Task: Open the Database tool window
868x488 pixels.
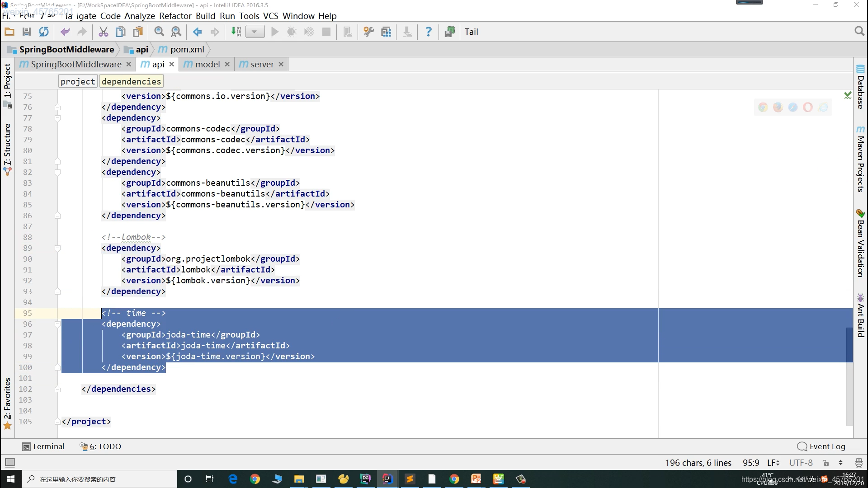Action: click(861, 87)
